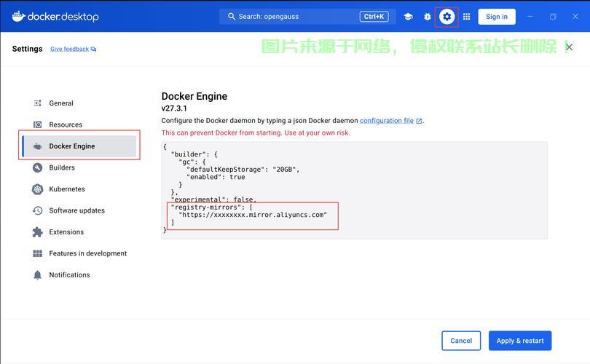Click the Docker Engine heading
Viewport: 590px width, 364px height.
tap(194, 96)
